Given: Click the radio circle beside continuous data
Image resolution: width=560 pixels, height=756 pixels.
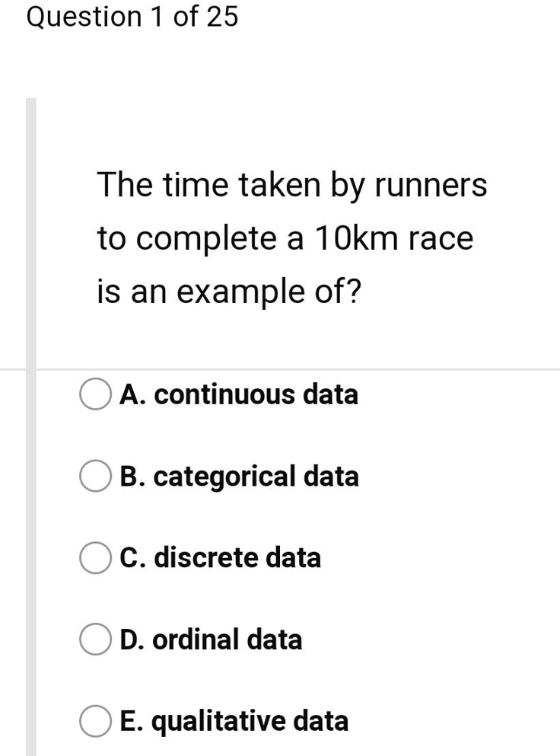Looking at the screenshot, I should coord(96,394).
